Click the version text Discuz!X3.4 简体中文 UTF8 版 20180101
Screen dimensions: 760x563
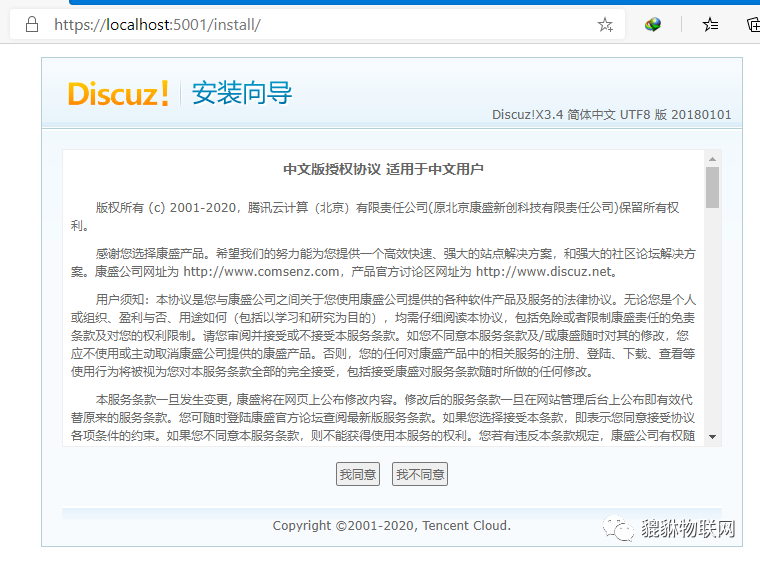pyautogui.click(x=612, y=115)
